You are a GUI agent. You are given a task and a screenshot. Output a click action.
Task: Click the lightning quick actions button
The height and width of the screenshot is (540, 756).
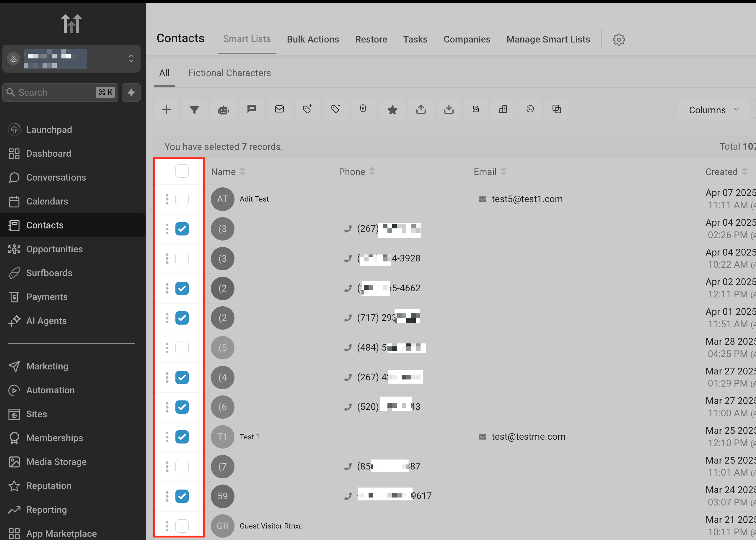tap(131, 92)
